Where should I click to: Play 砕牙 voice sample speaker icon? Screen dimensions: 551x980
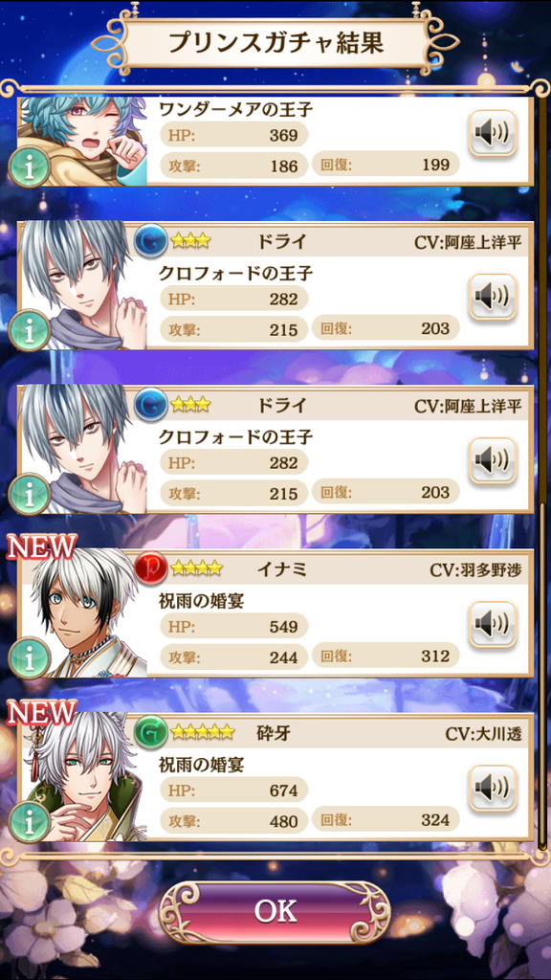point(493,789)
